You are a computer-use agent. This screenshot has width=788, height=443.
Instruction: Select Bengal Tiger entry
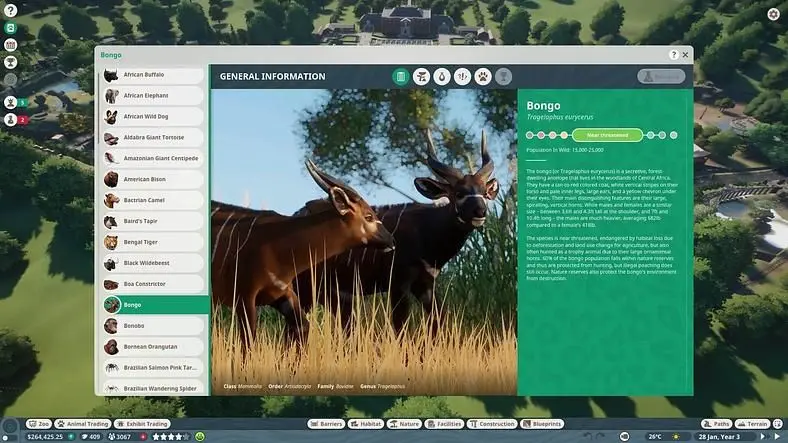[x=153, y=243]
